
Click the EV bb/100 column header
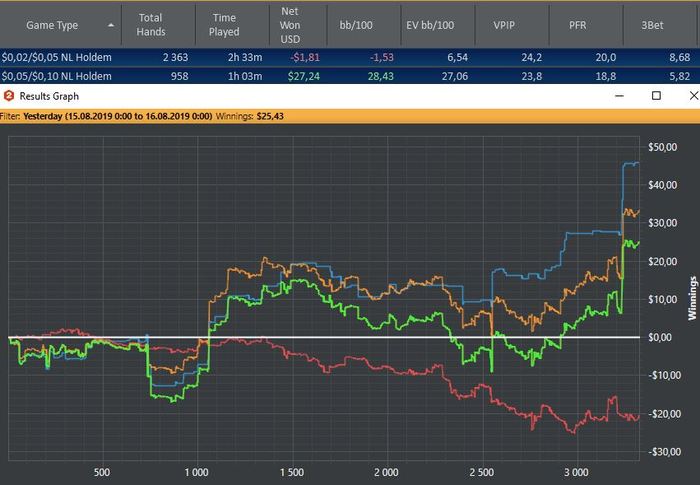(433, 24)
